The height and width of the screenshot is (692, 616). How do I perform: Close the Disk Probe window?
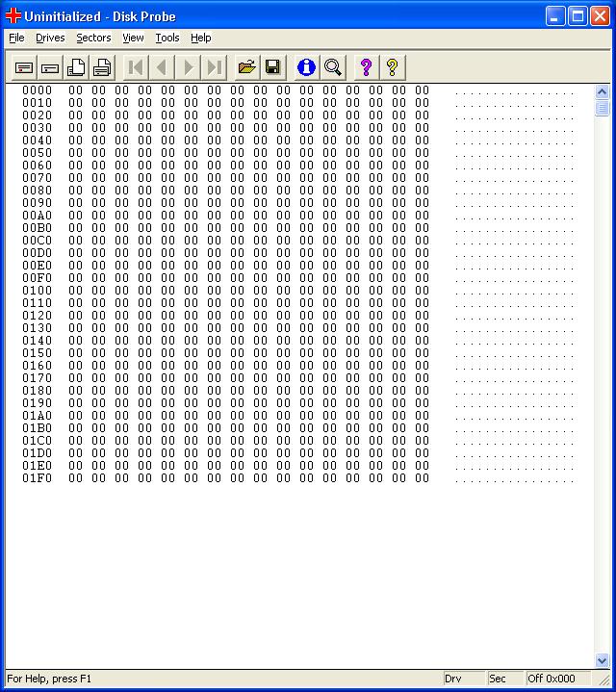(600, 16)
